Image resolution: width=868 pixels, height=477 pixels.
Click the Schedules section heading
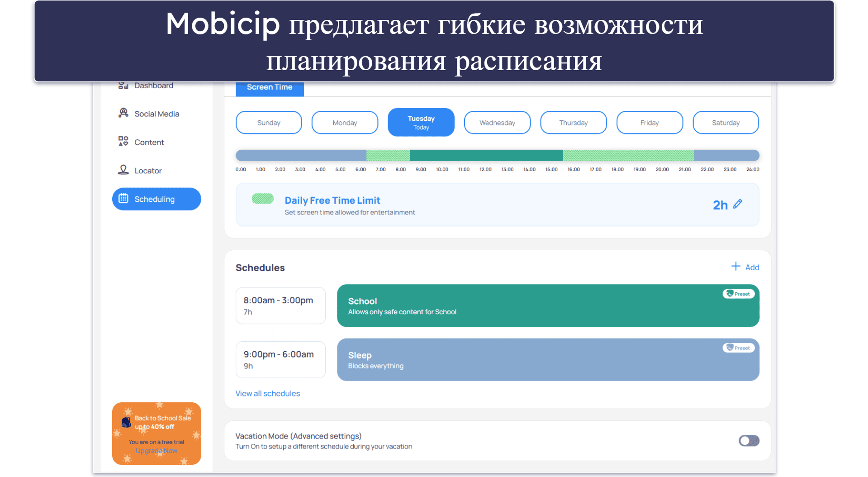(260, 267)
